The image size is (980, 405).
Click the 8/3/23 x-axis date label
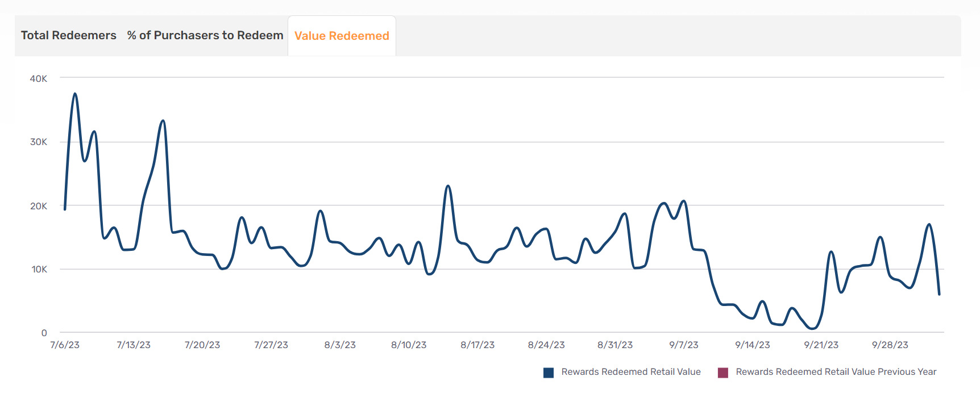point(340,345)
